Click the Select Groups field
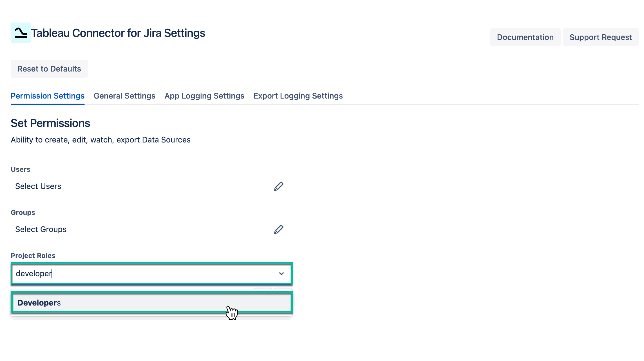Image resolution: width=644 pixels, height=361 pixels. 41,229
